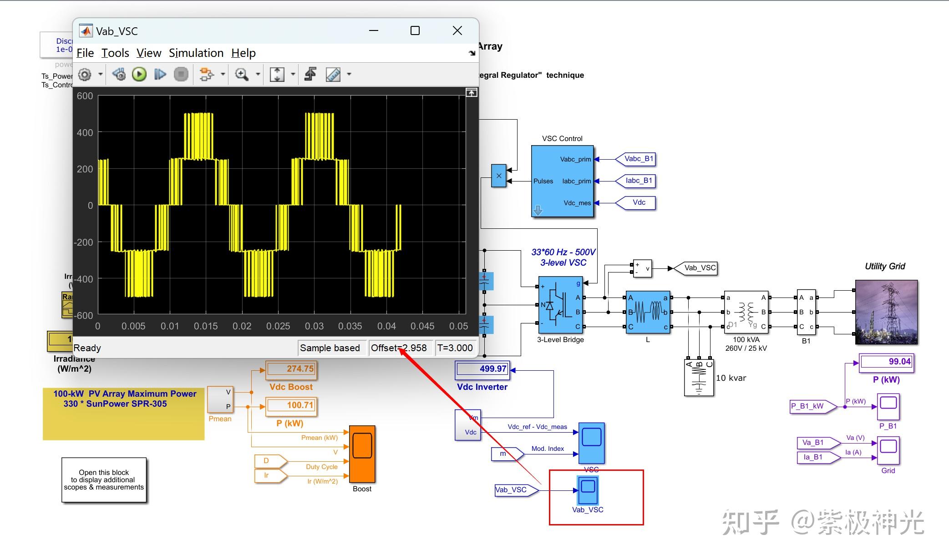Collapse scope view using the keyboard arrow icon
This screenshot has height=560, width=949.
point(472,53)
